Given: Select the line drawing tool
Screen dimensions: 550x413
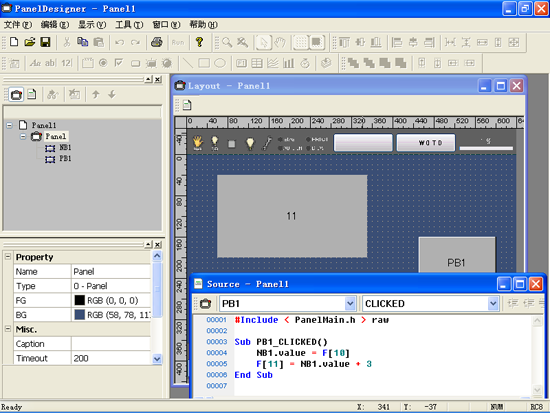Looking at the screenshot, I should click(x=188, y=63).
